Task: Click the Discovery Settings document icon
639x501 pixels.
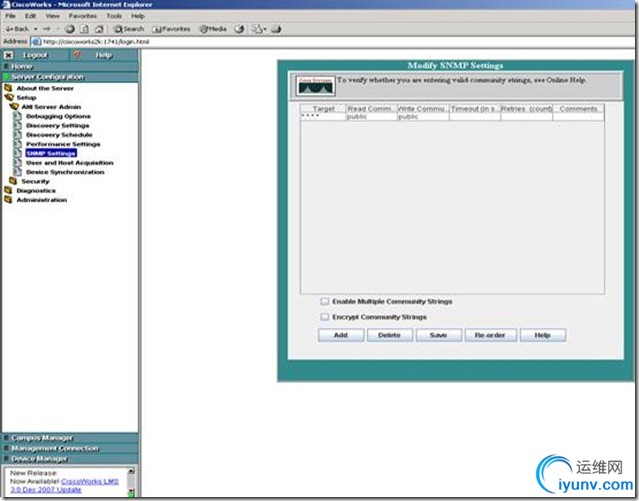Action: click(x=18, y=125)
